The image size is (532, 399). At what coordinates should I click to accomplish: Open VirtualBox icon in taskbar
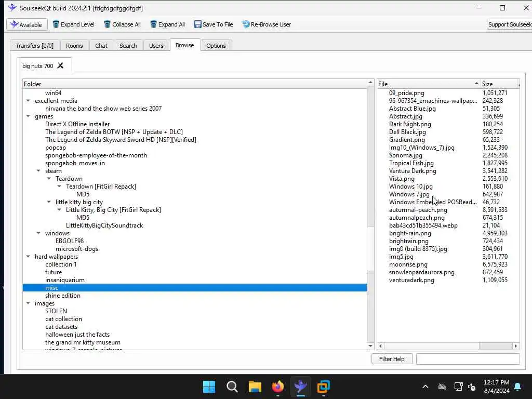[324, 387]
